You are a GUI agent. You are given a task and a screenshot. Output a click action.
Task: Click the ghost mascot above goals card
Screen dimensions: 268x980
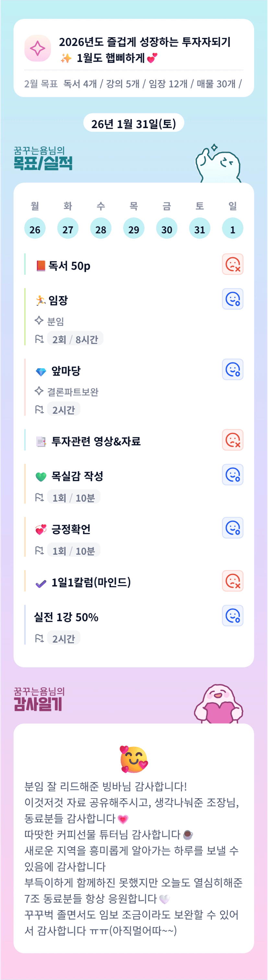tap(218, 164)
